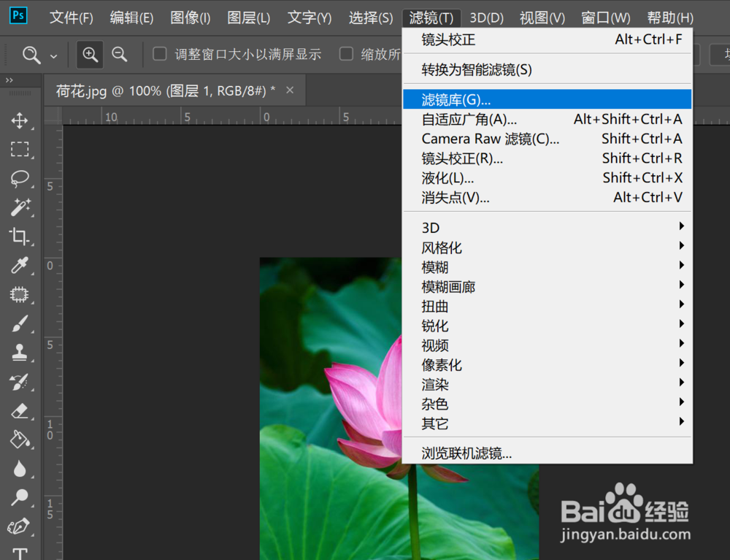Select the Move tool
This screenshot has width=730, height=560.
pyautogui.click(x=20, y=120)
